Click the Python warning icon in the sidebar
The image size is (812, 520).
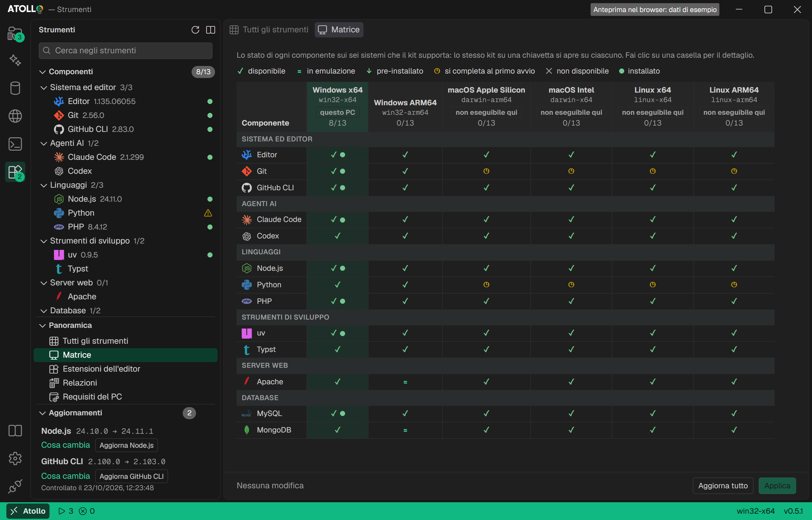coord(208,213)
